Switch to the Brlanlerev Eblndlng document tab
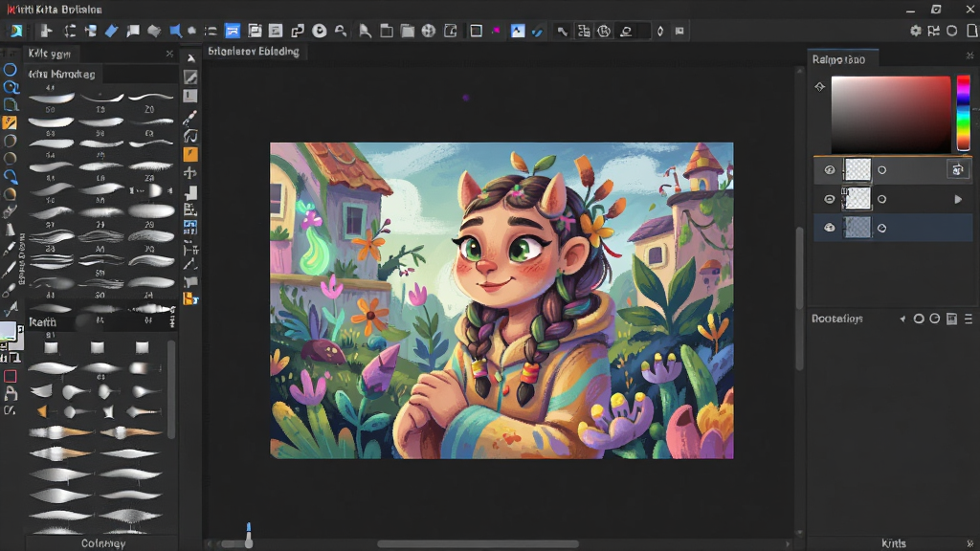Viewport: 980px width, 551px height. (x=253, y=52)
